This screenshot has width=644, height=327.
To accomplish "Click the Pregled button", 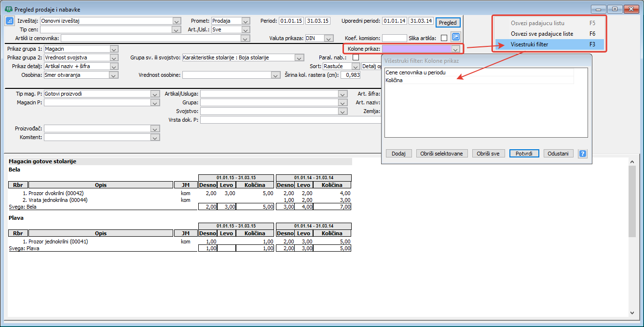I will pyautogui.click(x=448, y=23).
